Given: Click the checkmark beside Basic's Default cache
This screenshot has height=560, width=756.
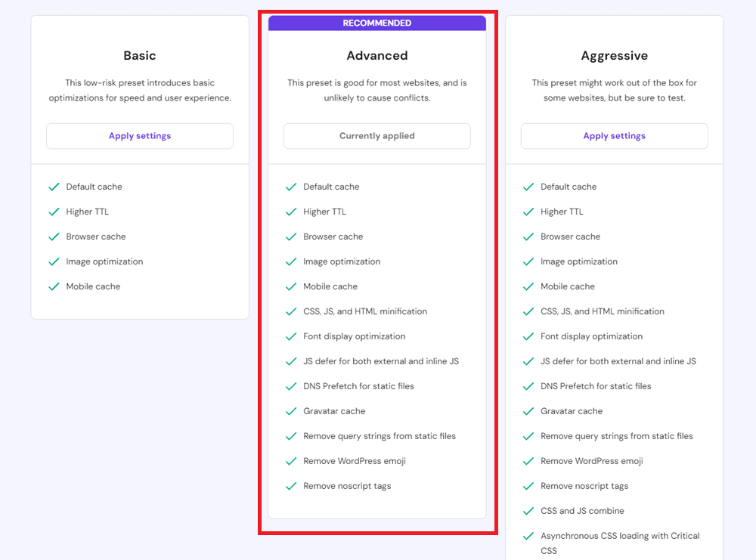Looking at the screenshot, I should pos(54,187).
